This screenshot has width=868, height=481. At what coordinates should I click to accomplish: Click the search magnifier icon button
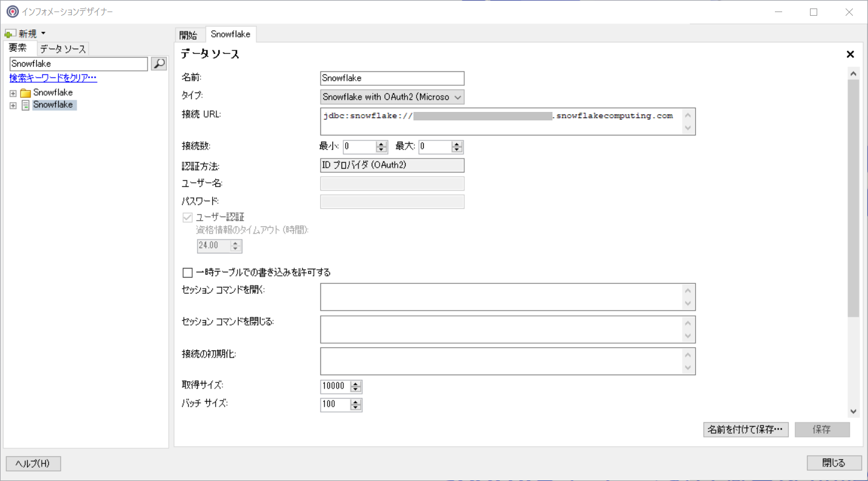click(159, 64)
